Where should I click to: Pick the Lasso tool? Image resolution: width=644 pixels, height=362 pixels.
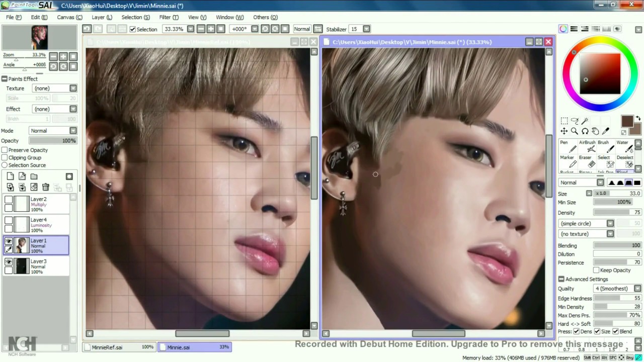[575, 121]
